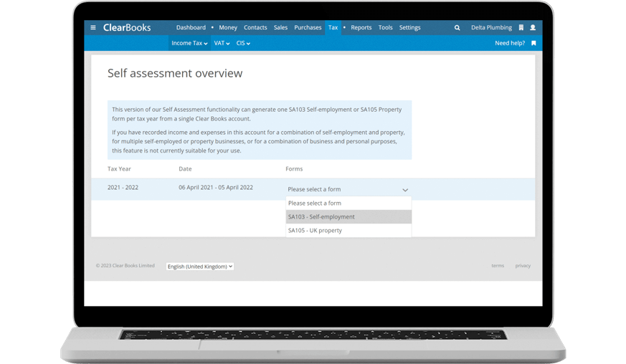The width and height of the screenshot is (626, 364).
Task: Click the ClearBooks logo
Action: pos(127,27)
